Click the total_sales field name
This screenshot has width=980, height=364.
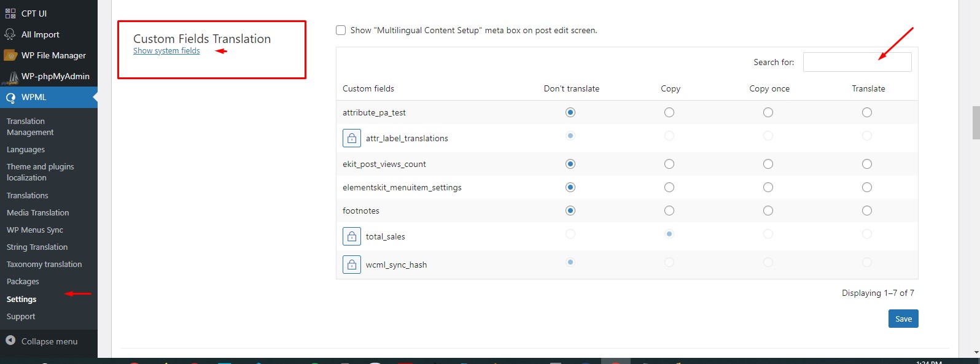pos(386,236)
